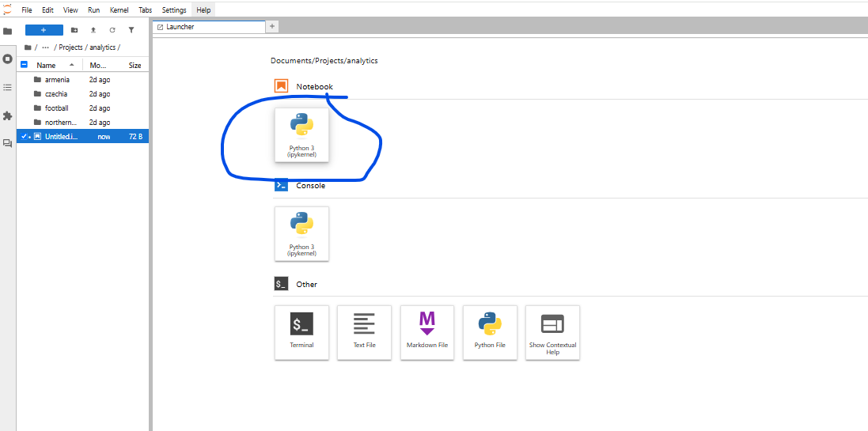This screenshot has height=431, width=868.
Task: Toggle the file filter funnel icon
Action: (x=131, y=30)
